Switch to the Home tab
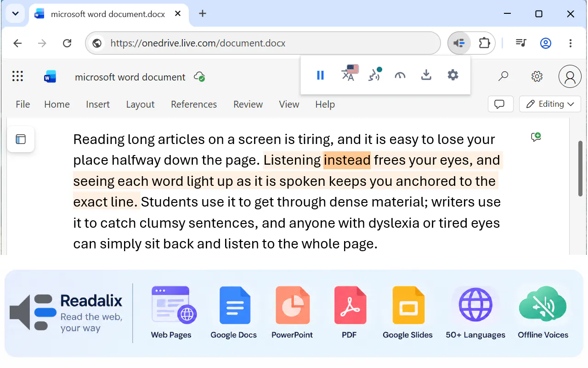The width and height of the screenshot is (588, 368). (57, 104)
